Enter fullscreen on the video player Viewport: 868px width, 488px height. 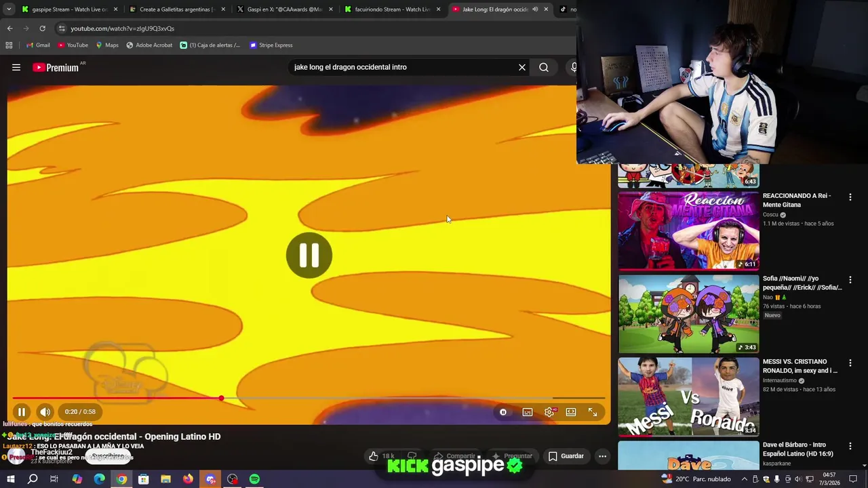click(593, 412)
